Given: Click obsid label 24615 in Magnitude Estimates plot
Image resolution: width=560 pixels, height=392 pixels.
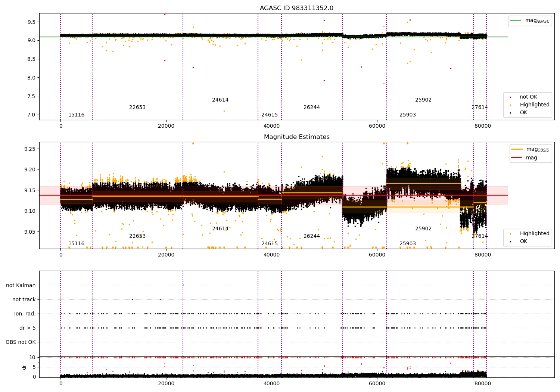Looking at the screenshot, I should pyautogui.click(x=270, y=244).
